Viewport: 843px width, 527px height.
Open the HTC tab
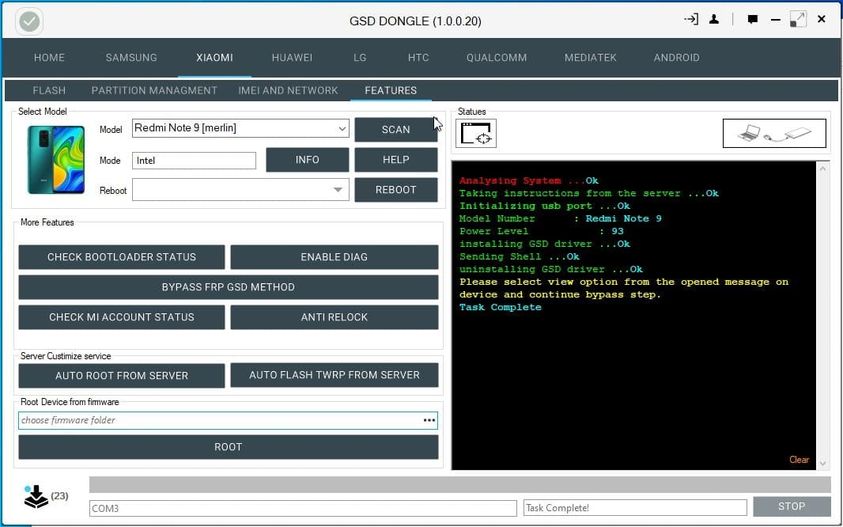pos(418,58)
